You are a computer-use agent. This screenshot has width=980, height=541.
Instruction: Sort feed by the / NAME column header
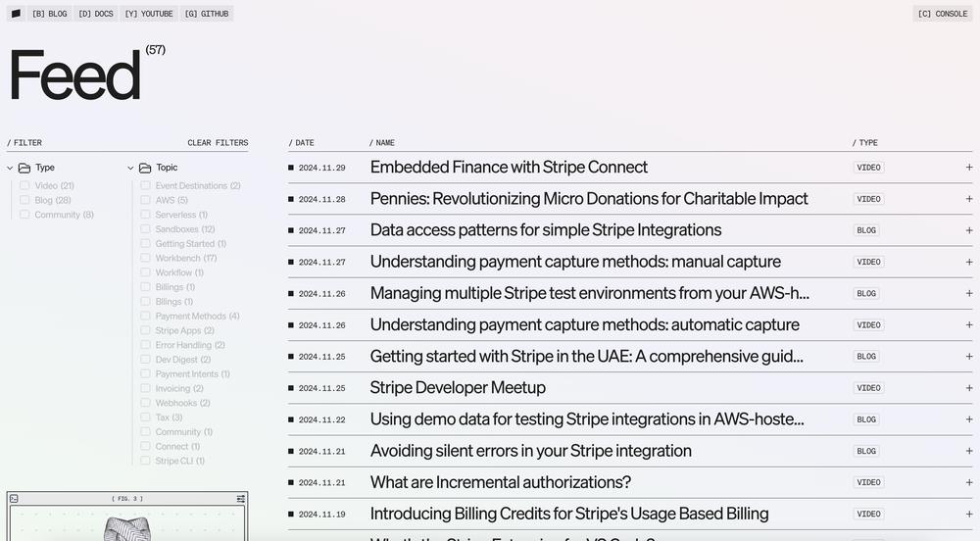(x=382, y=143)
